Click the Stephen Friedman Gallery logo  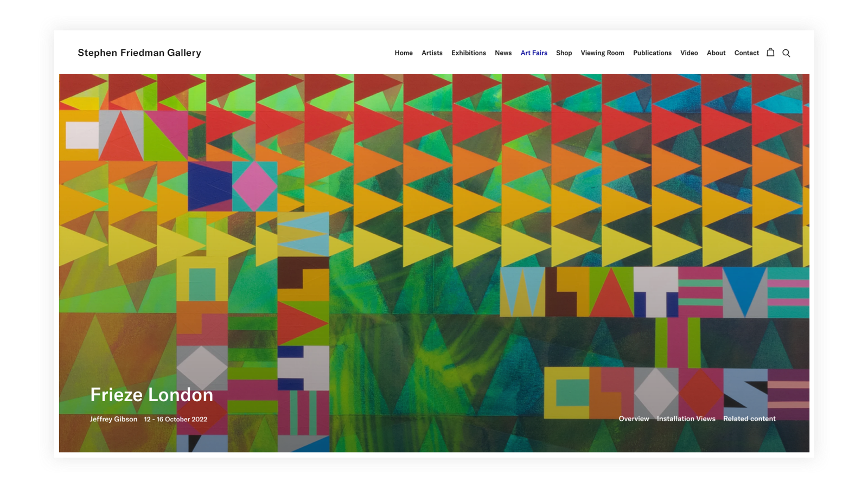[139, 53]
